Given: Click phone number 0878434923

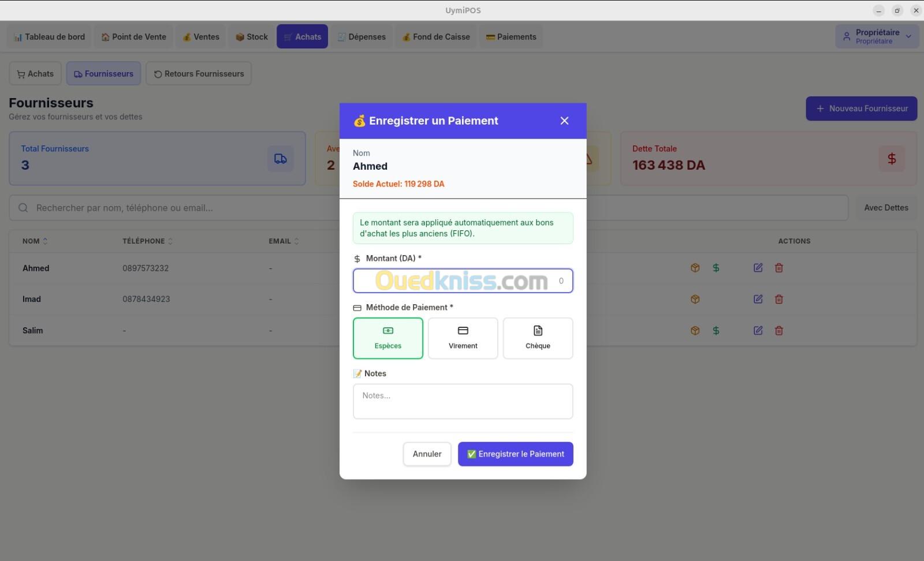Looking at the screenshot, I should [146, 299].
